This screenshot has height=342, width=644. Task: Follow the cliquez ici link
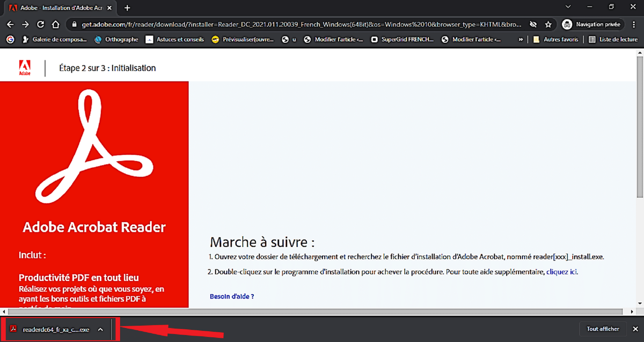click(x=562, y=272)
